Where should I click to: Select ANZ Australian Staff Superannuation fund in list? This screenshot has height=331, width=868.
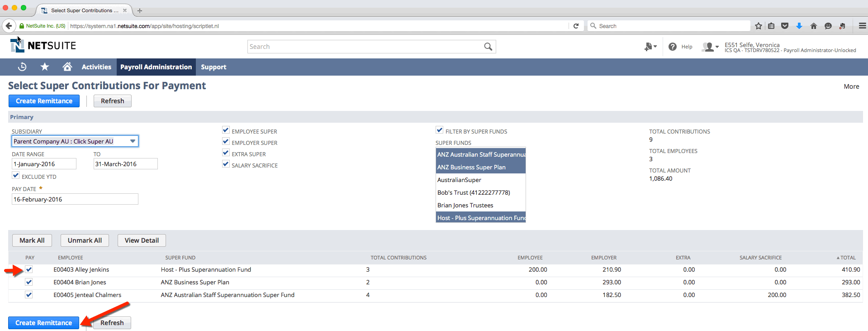[481, 154]
